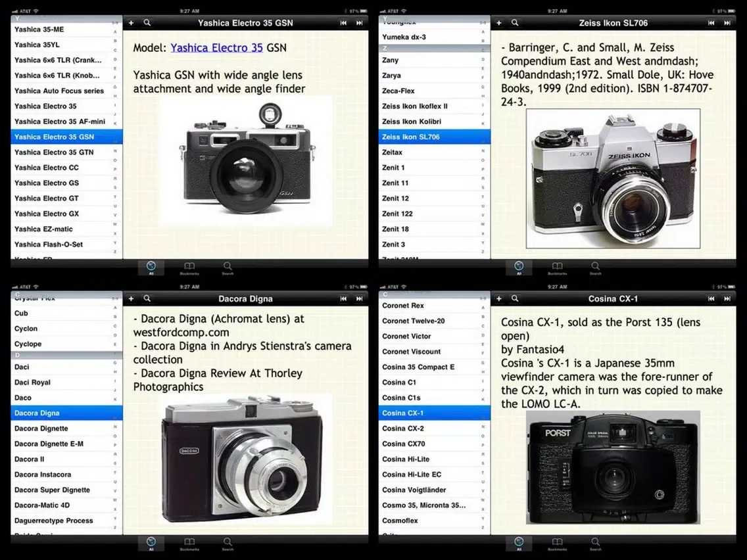This screenshot has height=560, width=747.
Task: Tap the Dacora Digna camera photo
Action: (245, 459)
